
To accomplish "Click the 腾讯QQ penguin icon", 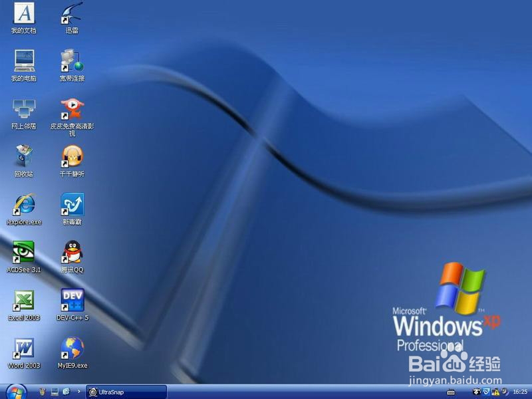I will click(x=72, y=257).
